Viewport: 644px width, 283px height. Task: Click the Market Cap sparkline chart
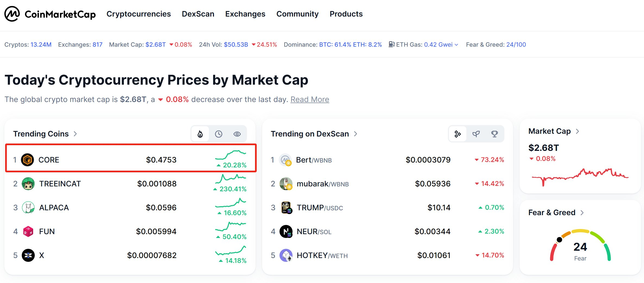[x=580, y=176]
